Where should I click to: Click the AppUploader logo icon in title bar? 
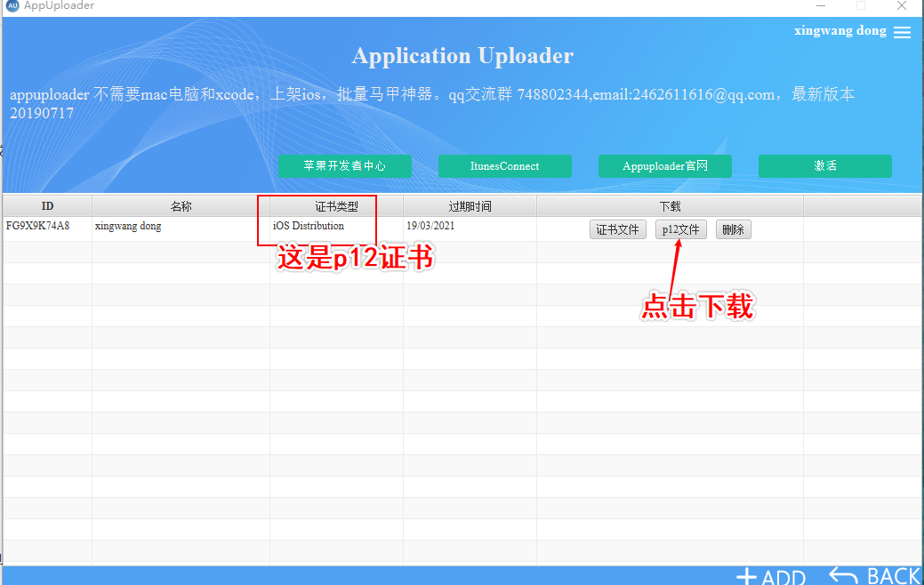(x=12, y=5)
